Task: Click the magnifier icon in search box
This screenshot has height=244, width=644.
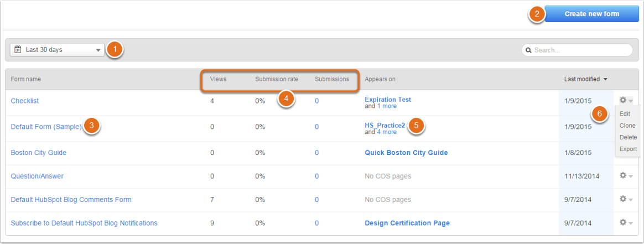Action: click(528, 50)
